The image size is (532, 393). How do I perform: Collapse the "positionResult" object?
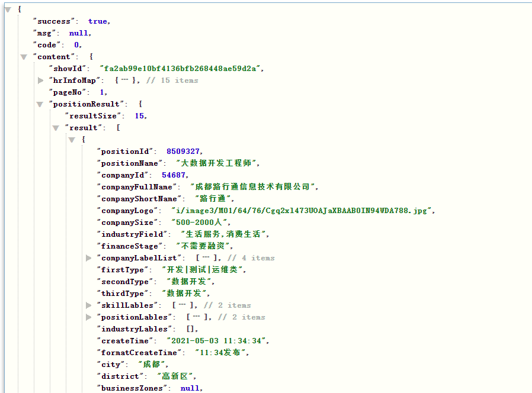40,104
